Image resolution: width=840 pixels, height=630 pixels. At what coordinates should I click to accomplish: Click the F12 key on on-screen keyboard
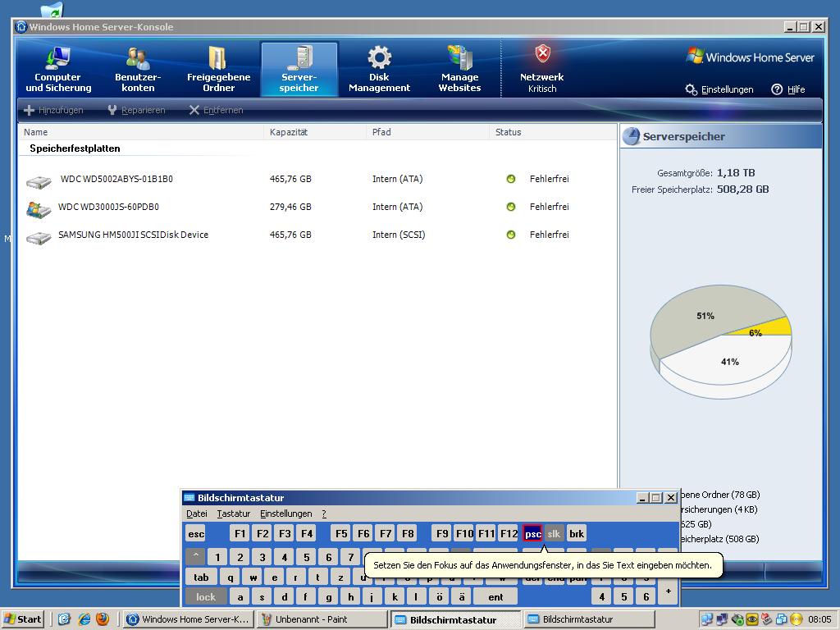click(509, 533)
